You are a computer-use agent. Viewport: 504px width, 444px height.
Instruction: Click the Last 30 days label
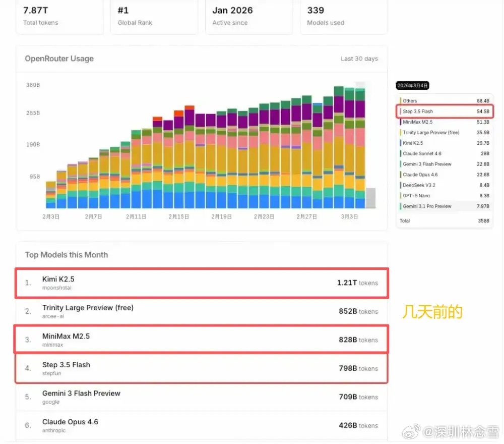click(x=359, y=59)
